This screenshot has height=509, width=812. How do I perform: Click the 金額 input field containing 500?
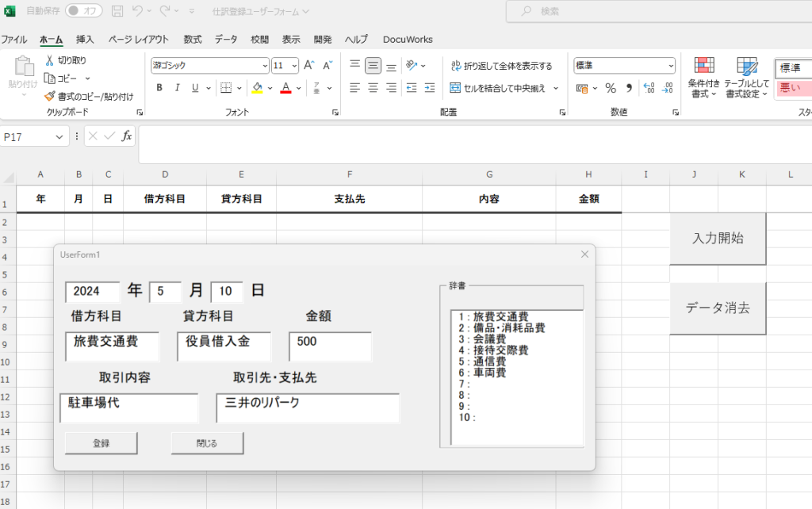click(x=330, y=346)
